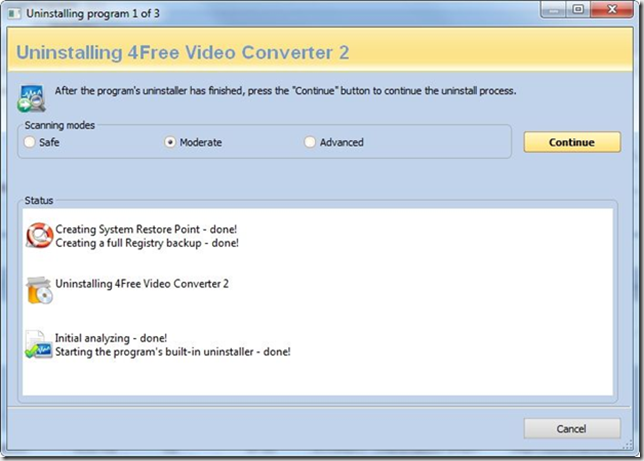Click the lifebuoy System Restore Point icon
Image resolution: width=644 pixels, height=461 pixels.
(x=39, y=235)
